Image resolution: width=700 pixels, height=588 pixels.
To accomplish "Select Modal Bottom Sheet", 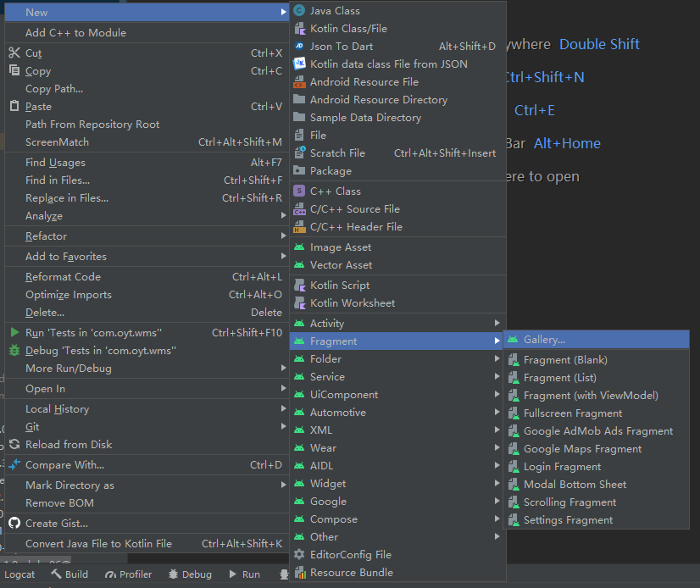I will coord(597,485).
